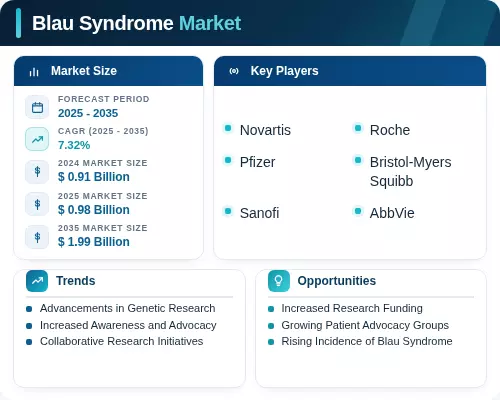Click Collaborative Research Initiatives trend

(x=122, y=341)
